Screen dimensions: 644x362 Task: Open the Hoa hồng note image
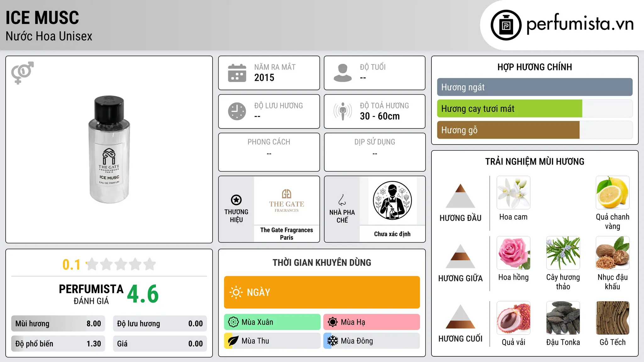[x=514, y=253]
